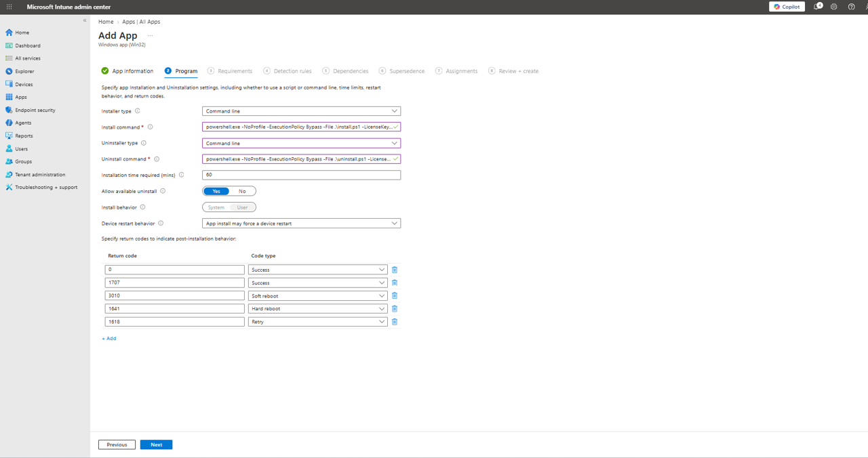This screenshot has height=458, width=868.
Task: Jump to the Requirements step
Action: point(230,71)
